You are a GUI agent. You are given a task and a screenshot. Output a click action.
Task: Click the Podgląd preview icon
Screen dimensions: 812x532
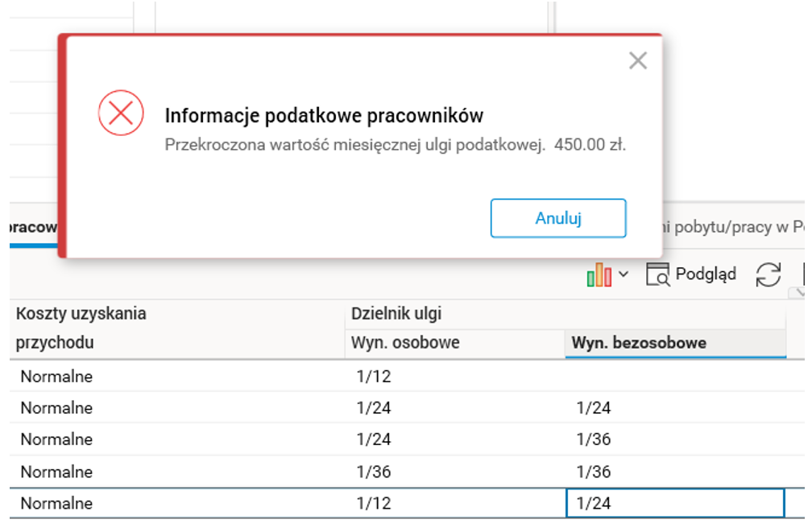click(x=658, y=275)
